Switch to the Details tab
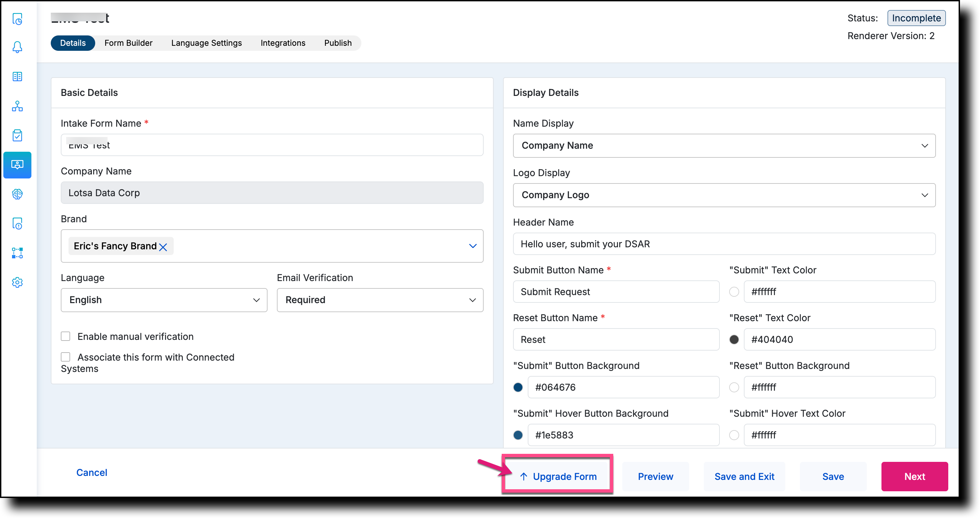Image resolution: width=980 pixels, height=518 pixels. coord(73,43)
